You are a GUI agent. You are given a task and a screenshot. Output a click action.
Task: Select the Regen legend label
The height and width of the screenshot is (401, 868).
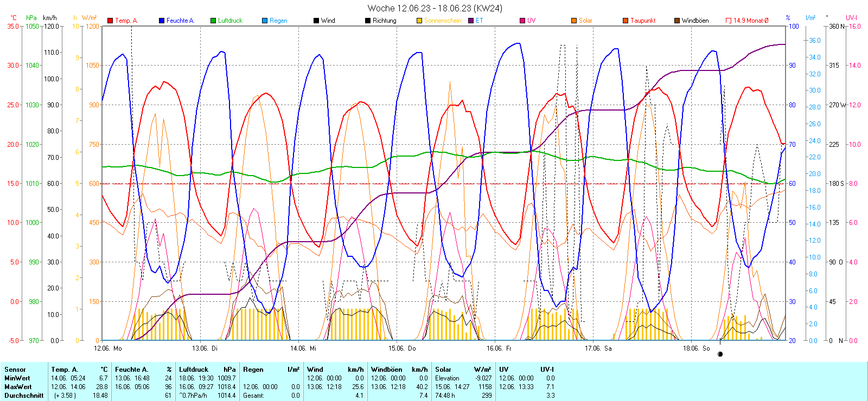click(x=278, y=21)
